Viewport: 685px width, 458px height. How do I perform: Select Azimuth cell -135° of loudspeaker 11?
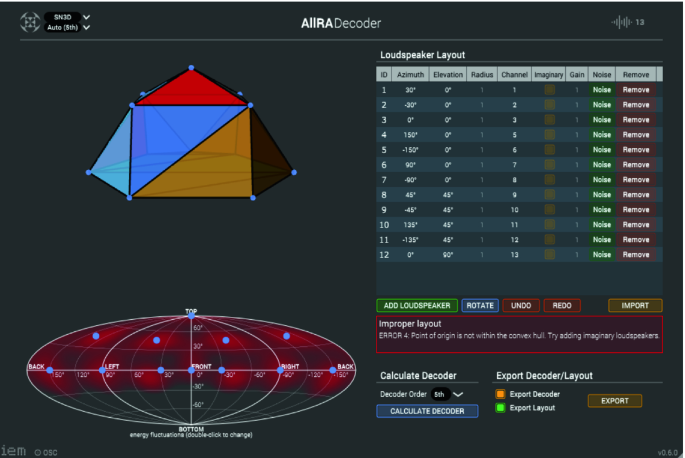[x=410, y=239]
